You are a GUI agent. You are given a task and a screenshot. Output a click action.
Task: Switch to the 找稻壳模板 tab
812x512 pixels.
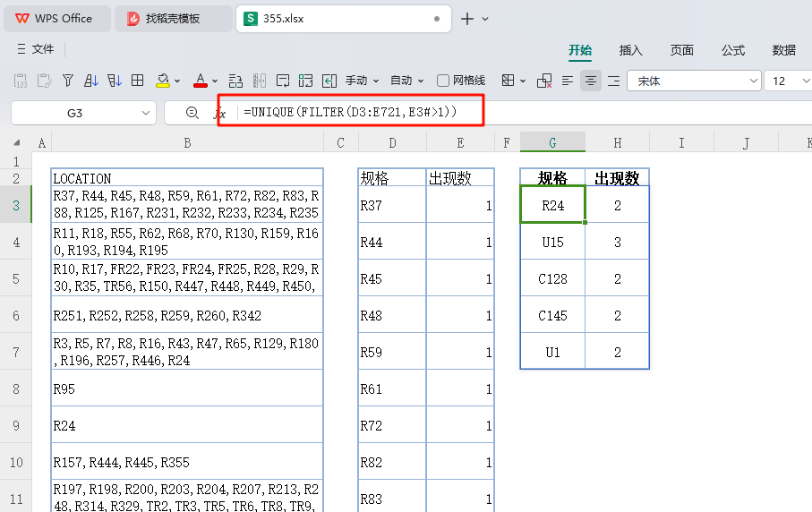point(173,19)
